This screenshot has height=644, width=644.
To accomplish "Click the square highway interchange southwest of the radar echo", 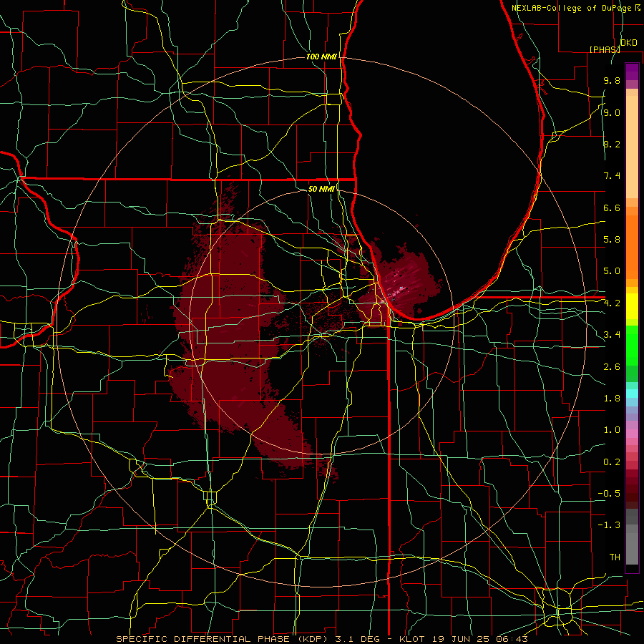I will (x=210, y=498).
